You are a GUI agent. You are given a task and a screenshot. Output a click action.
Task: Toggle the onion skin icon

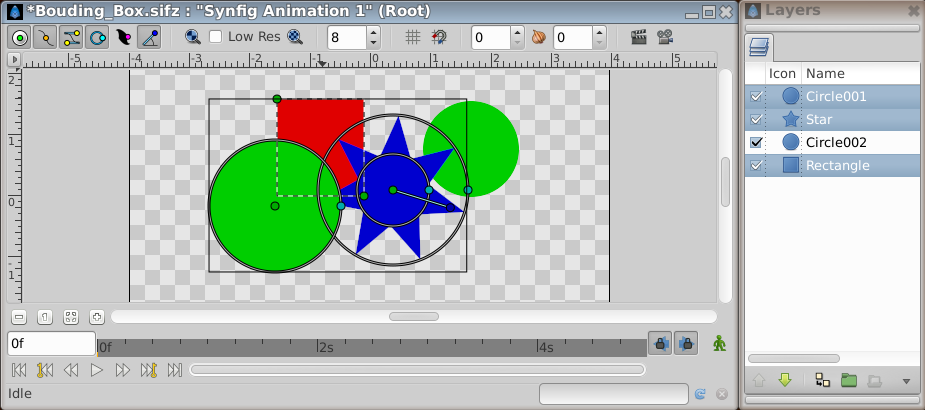click(538, 37)
